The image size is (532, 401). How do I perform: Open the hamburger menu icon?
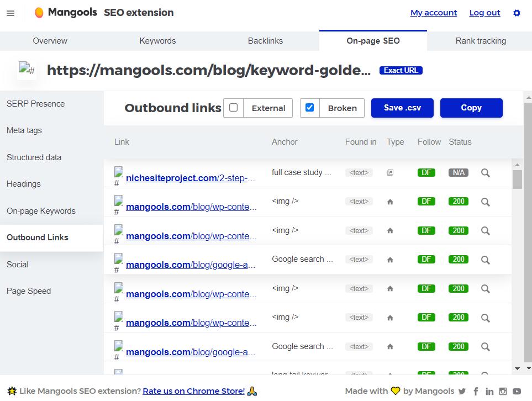coord(10,13)
